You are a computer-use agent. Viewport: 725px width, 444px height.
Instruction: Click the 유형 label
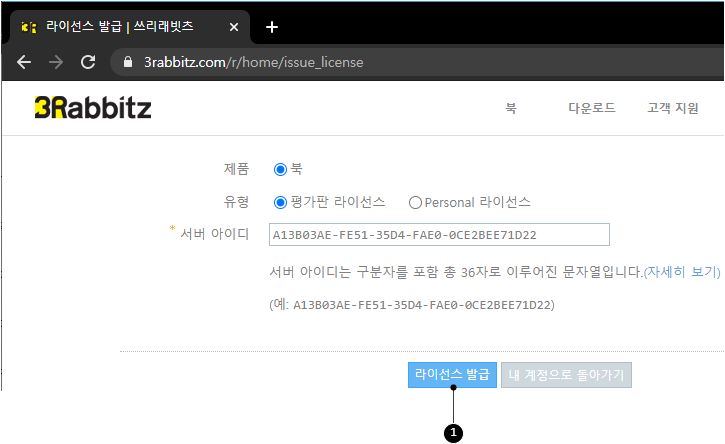tap(236, 202)
